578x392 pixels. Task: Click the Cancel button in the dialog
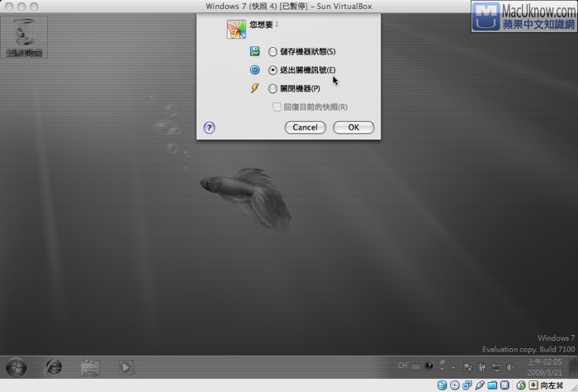coord(306,127)
